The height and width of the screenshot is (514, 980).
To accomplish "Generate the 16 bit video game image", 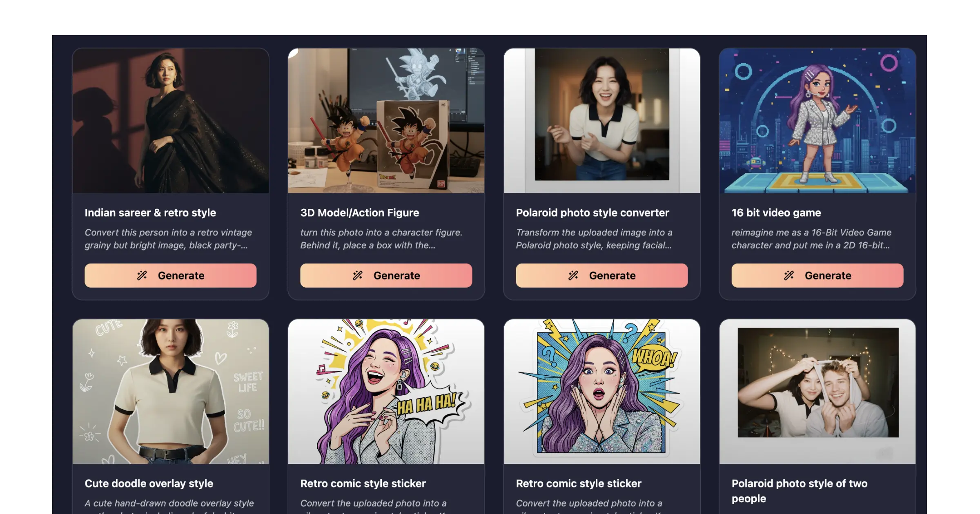I will [x=817, y=275].
